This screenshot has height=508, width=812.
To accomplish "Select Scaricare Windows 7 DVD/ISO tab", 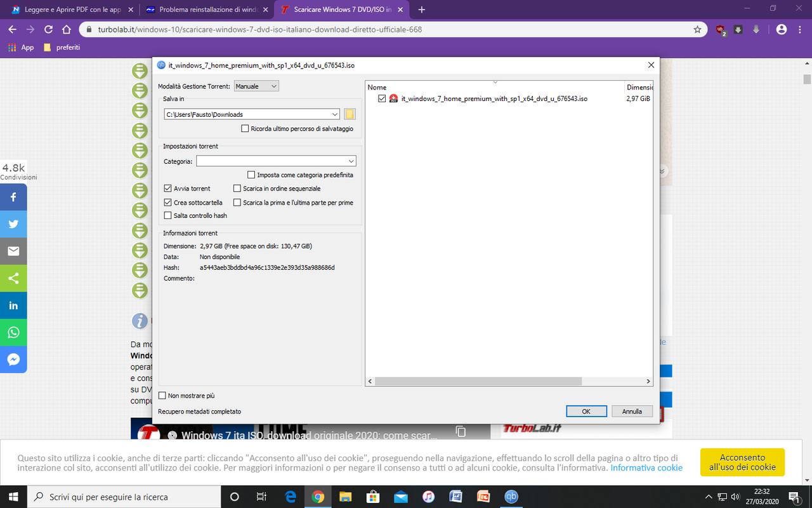I will (x=341, y=10).
